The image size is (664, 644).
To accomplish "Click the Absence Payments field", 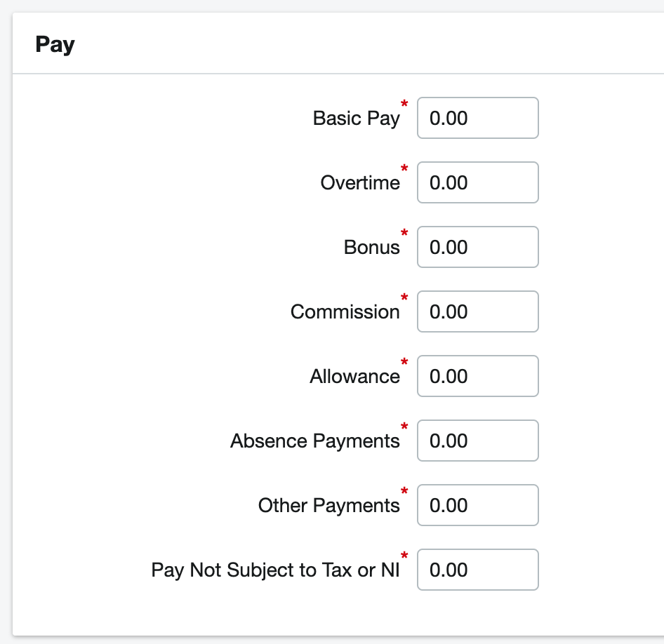I will coord(477,441).
